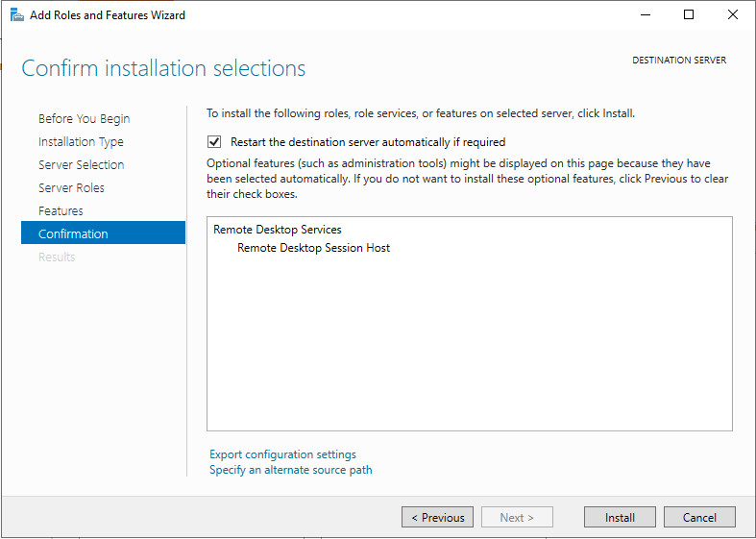The height and width of the screenshot is (539, 756).
Task: Click the greyed-out Results step
Action: pos(57,257)
